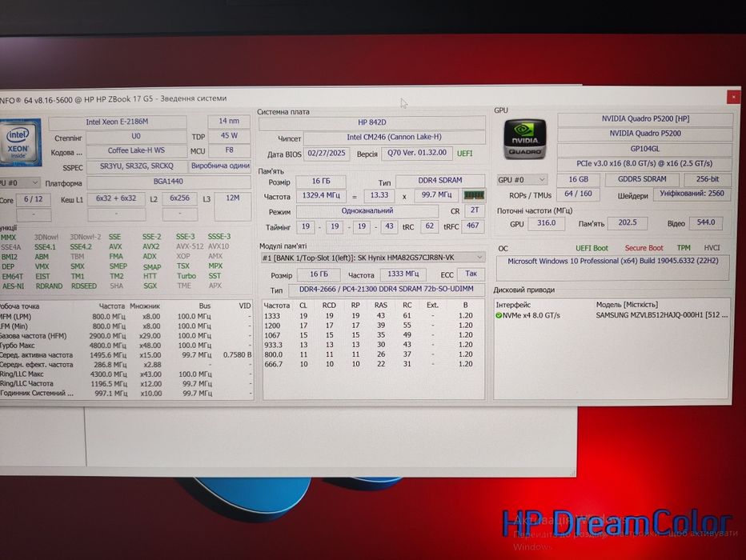
Task: Click the Ring/LLC Макс row
Action: pos(125,374)
